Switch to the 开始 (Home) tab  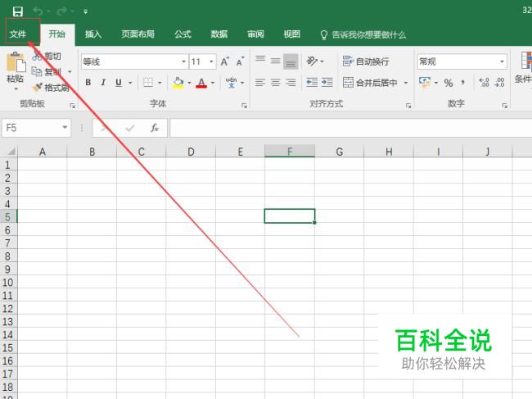click(56, 34)
